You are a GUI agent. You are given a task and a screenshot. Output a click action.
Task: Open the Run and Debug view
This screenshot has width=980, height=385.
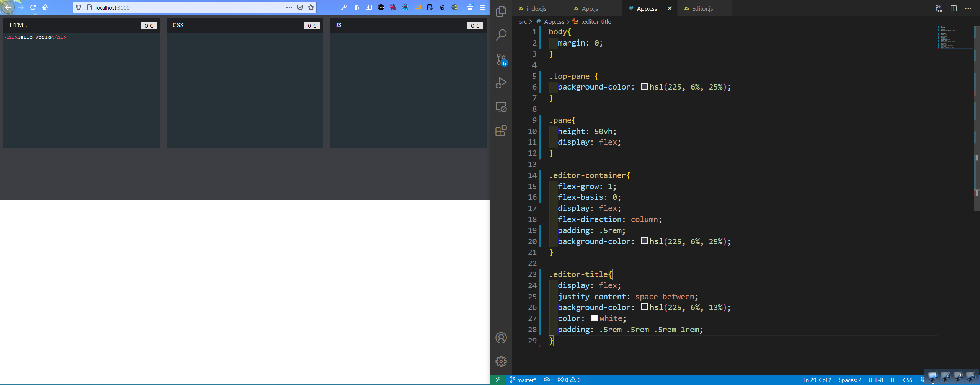tap(501, 83)
